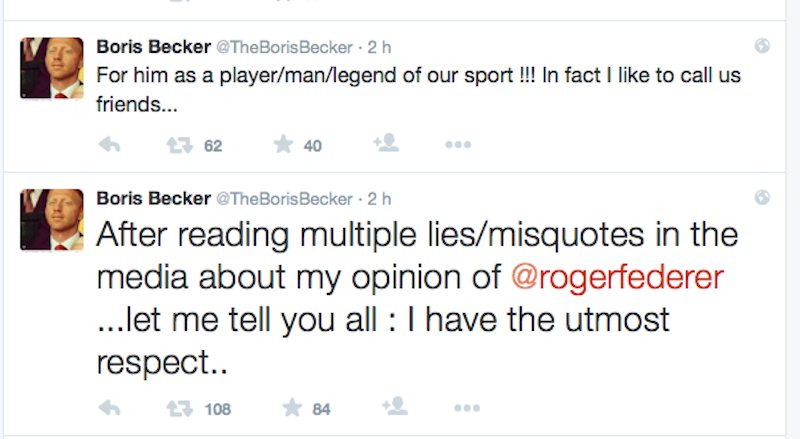Click Boris Becker name on the second tweet

tap(152, 198)
